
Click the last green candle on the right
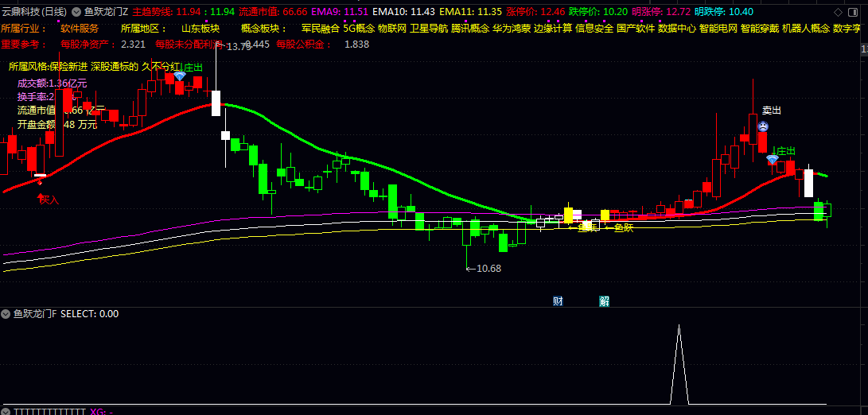coord(827,210)
